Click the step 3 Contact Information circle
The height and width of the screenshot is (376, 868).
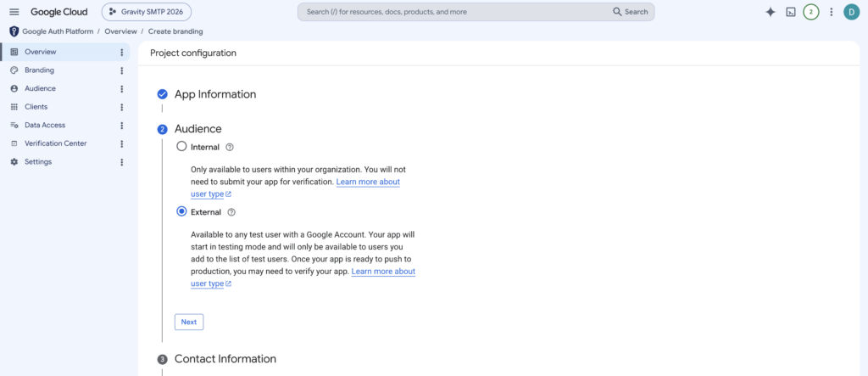click(x=162, y=359)
